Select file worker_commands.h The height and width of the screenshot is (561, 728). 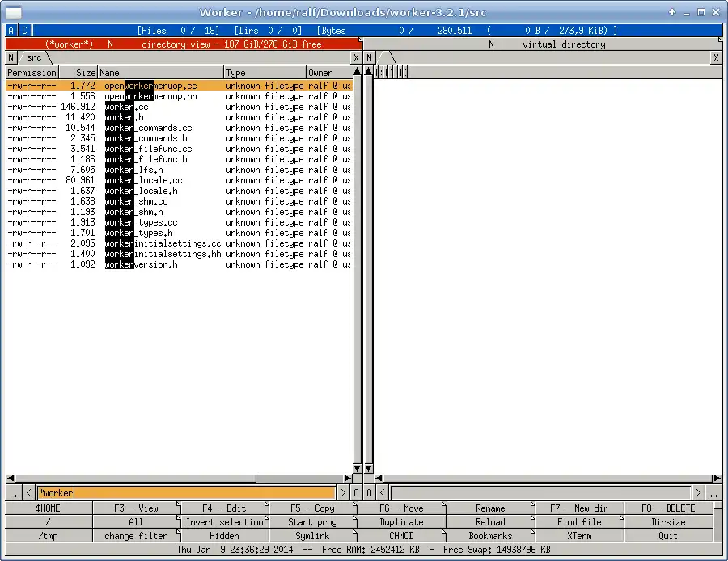tap(180, 138)
